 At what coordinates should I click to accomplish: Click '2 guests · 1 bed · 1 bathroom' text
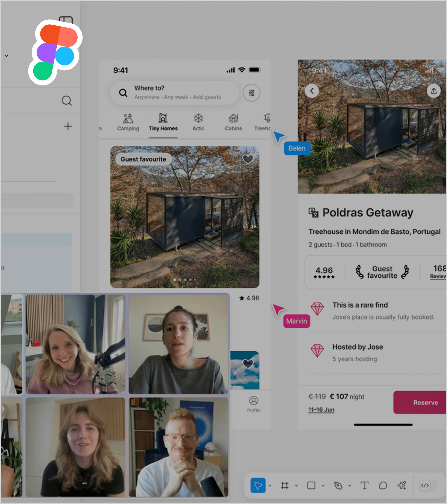coord(348,245)
